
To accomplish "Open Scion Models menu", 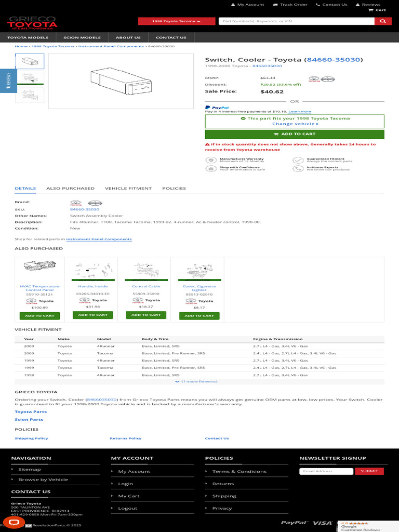I will pos(82,37).
